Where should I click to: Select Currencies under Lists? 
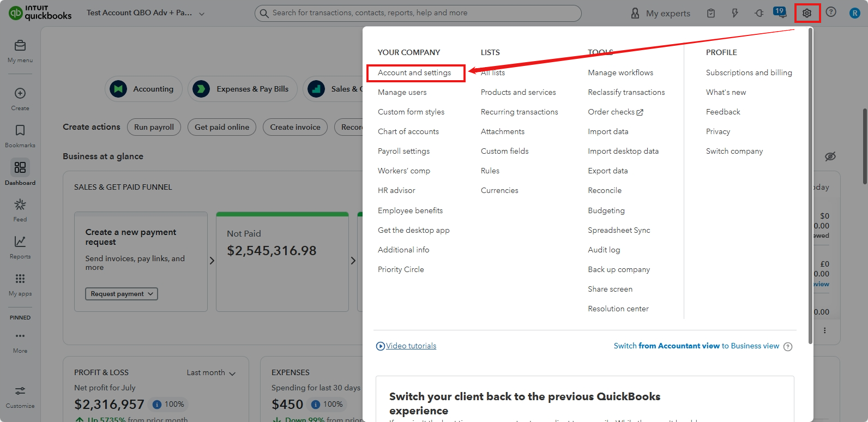pos(499,190)
